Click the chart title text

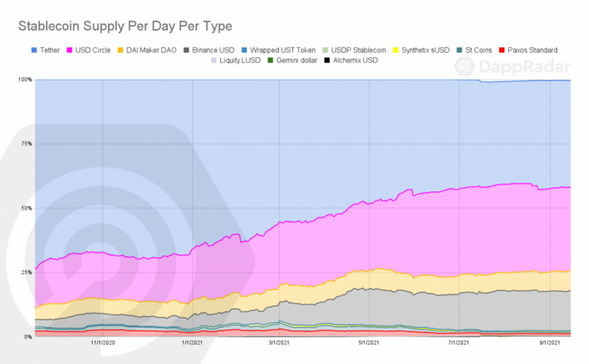click(x=124, y=26)
